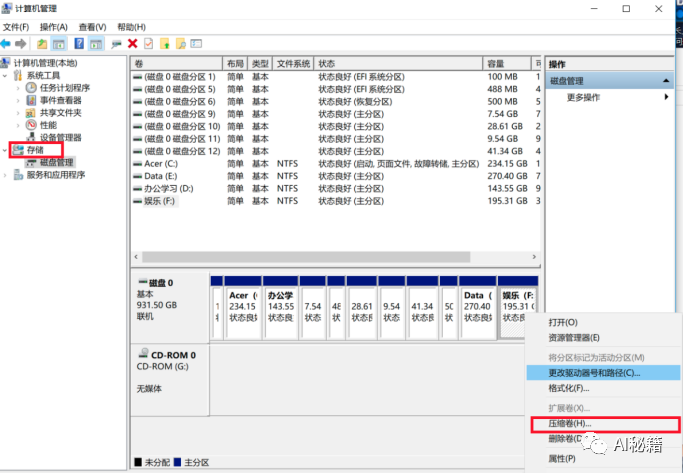Click the blue Back arrow in toolbar
The height and width of the screenshot is (474, 684).
click(5, 44)
